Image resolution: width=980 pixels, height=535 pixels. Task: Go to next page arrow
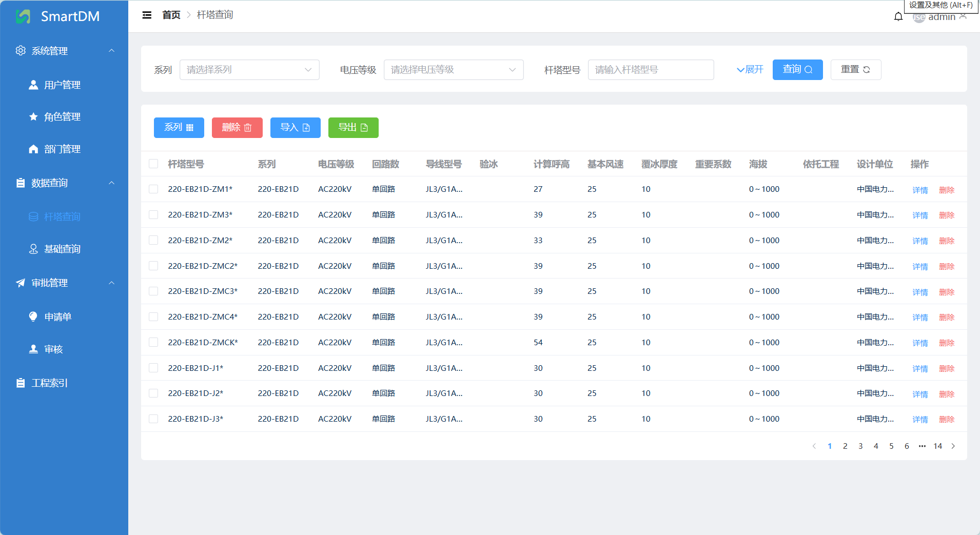(x=953, y=446)
